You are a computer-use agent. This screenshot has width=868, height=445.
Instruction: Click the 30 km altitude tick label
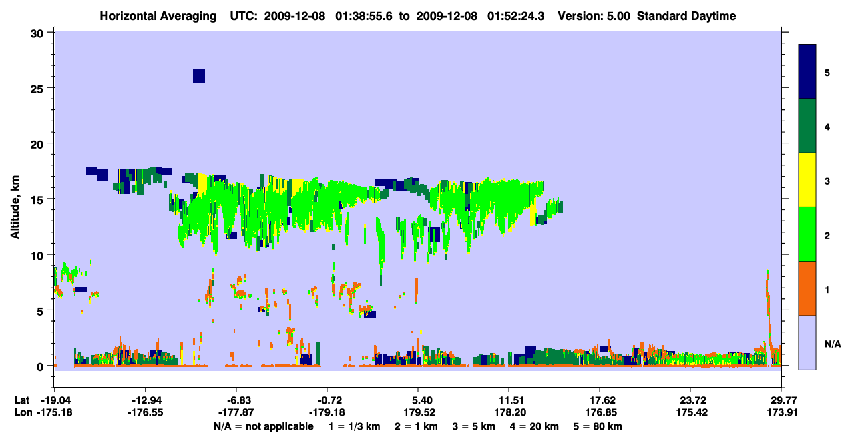39,32
